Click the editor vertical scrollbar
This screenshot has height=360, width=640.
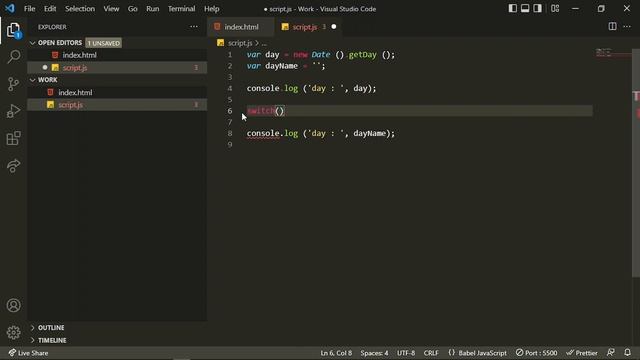tap(636, 163)
